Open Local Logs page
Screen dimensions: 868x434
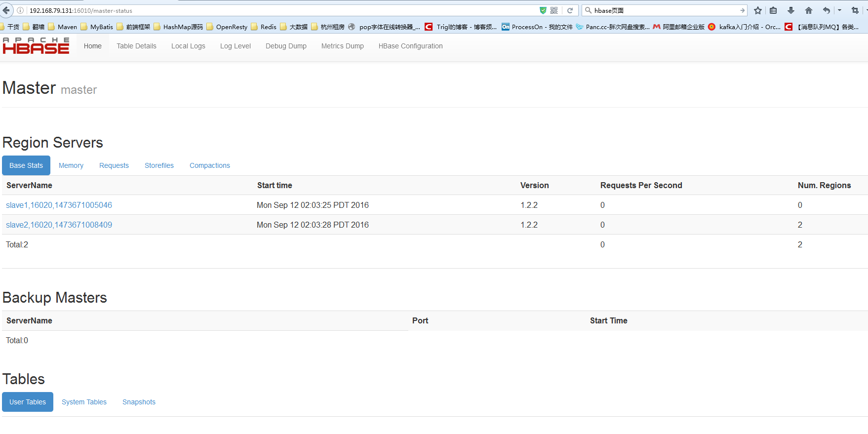point(188,46)
